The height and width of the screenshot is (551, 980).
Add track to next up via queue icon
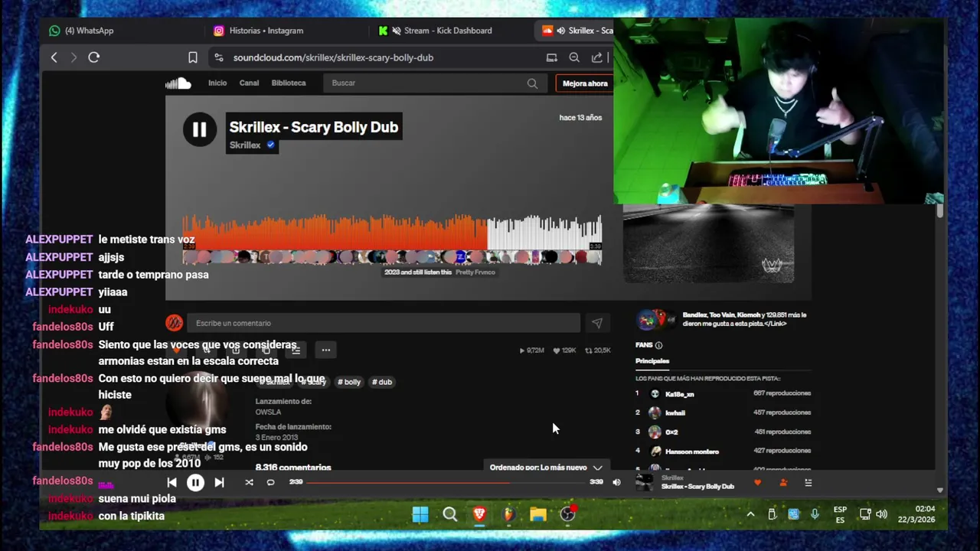pyautogui.click(x=296, y=350)
